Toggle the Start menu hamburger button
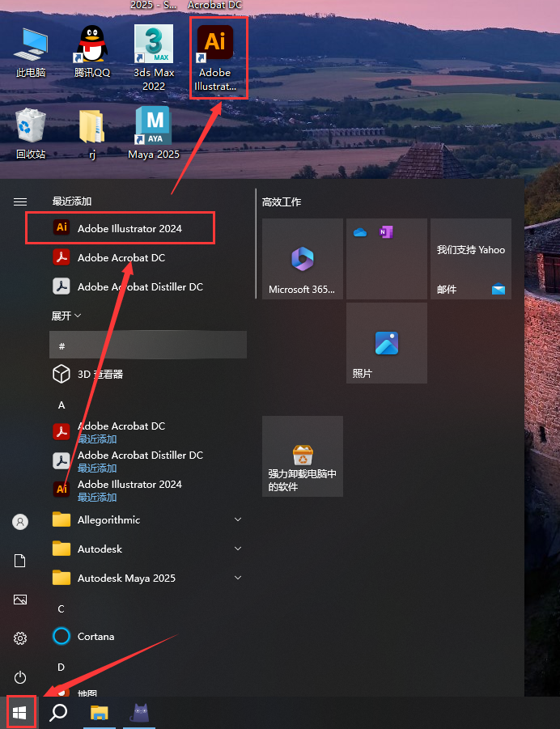Screen dimensions: 560x729 pos(20,201)
